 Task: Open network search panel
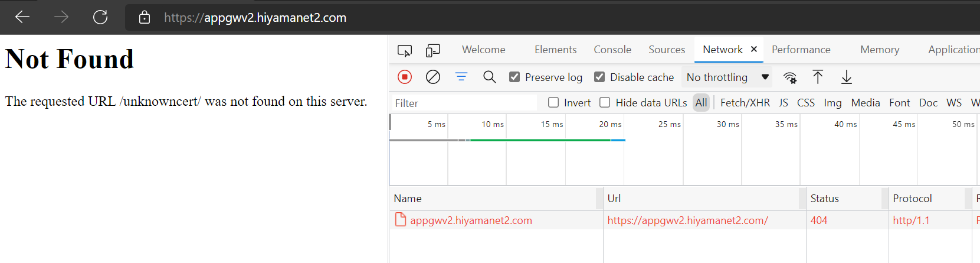tap(490, 77)
